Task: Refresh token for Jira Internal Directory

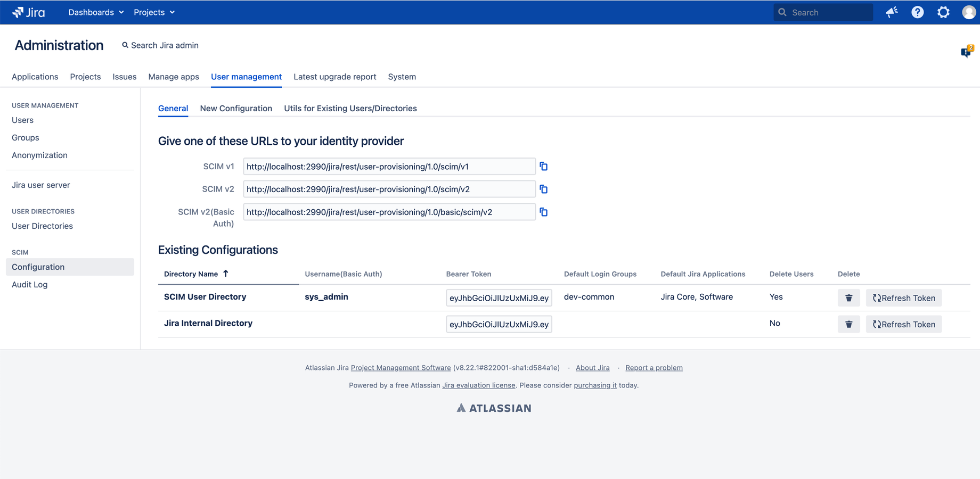Action: tap(904, 324)
